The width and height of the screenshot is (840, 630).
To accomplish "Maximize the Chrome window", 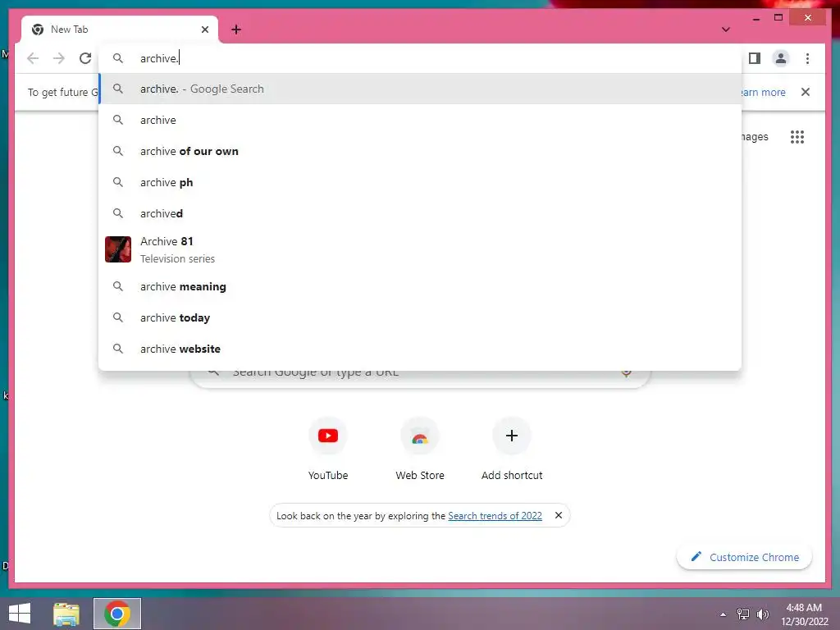I will coord(778,18).
